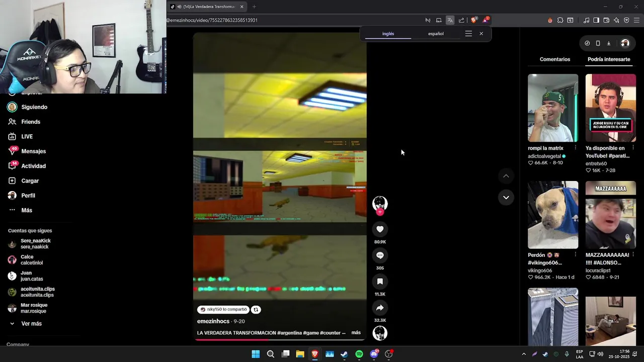
Task: Open the Brave Shields lion icon
Action: [x=473, y=20]
